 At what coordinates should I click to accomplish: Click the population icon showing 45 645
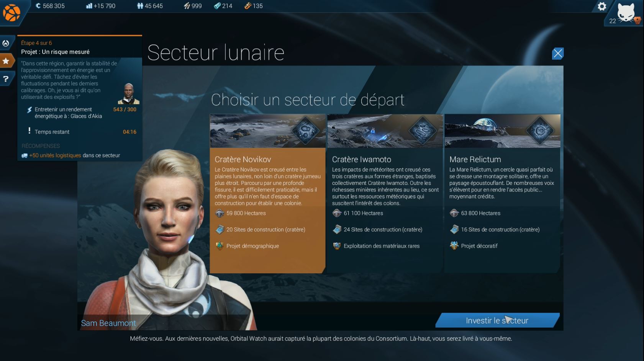pos(140,6)
